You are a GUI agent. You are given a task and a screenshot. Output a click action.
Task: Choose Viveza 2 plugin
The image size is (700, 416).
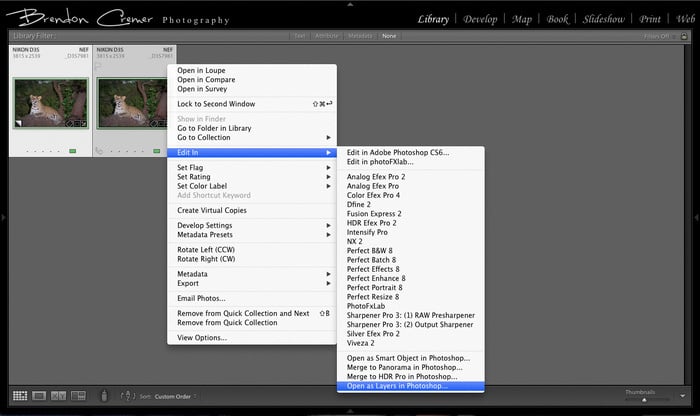(x=410, y=343)
